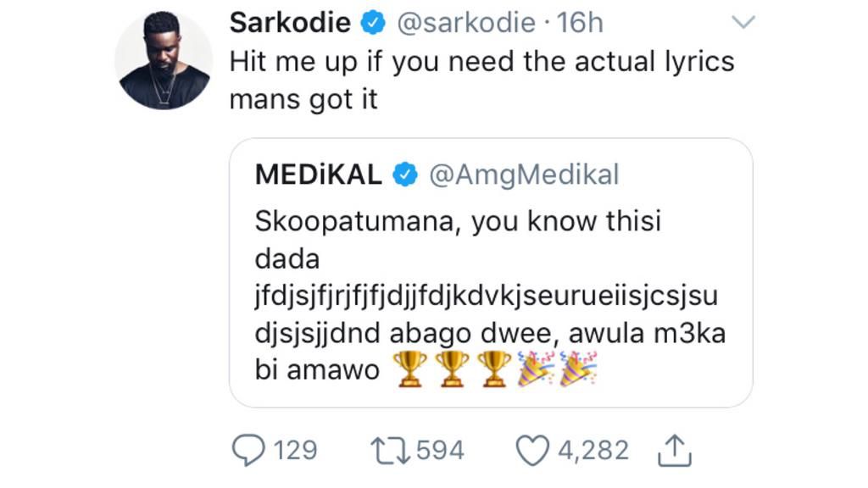Click MEDiKAL's blue verified badge
Screen dimensions: 868x488
pos(405,175)
